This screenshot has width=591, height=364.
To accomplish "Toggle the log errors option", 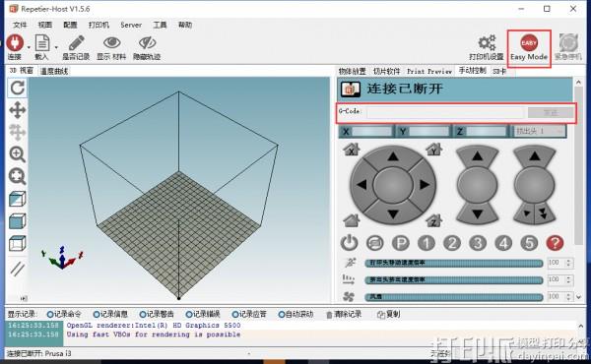I will tap(203, 314).
